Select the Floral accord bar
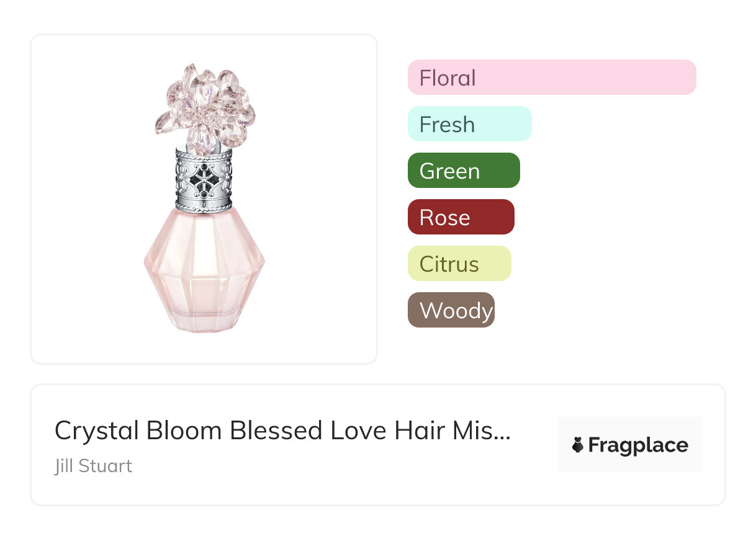This screenshot has height=536, width=756. coord(552,78)
